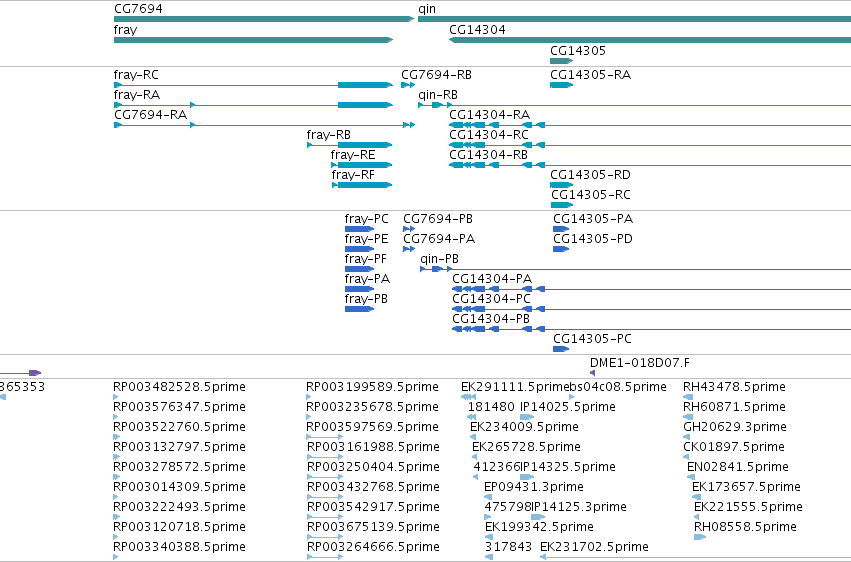
Task: Select the DME1-018D07.F feature label
Action: point(640,363)
